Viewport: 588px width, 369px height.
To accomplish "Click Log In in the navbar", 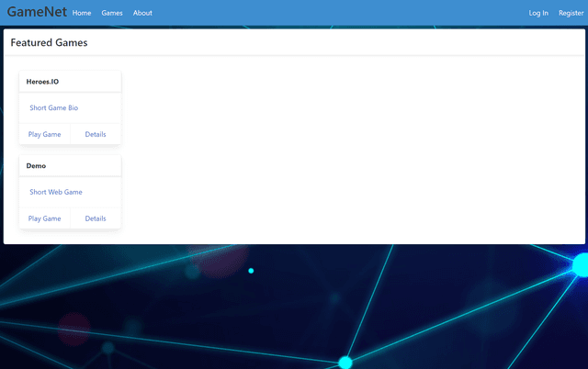I will pyautogui.click(x=538, y=13).
